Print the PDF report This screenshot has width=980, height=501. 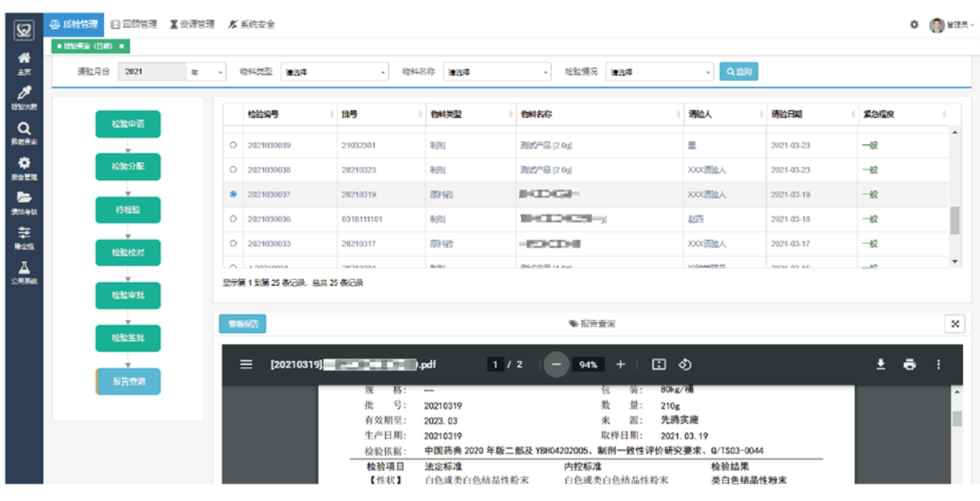(x=909, y=364)
